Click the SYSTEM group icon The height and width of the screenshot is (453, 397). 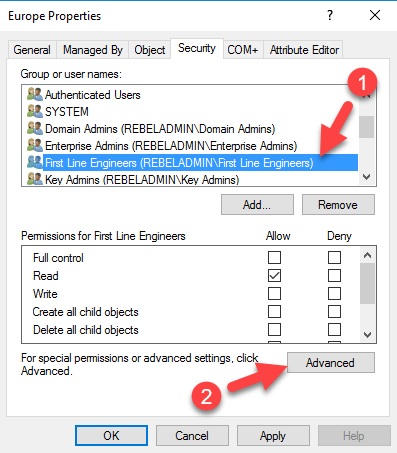coord(35,111)
